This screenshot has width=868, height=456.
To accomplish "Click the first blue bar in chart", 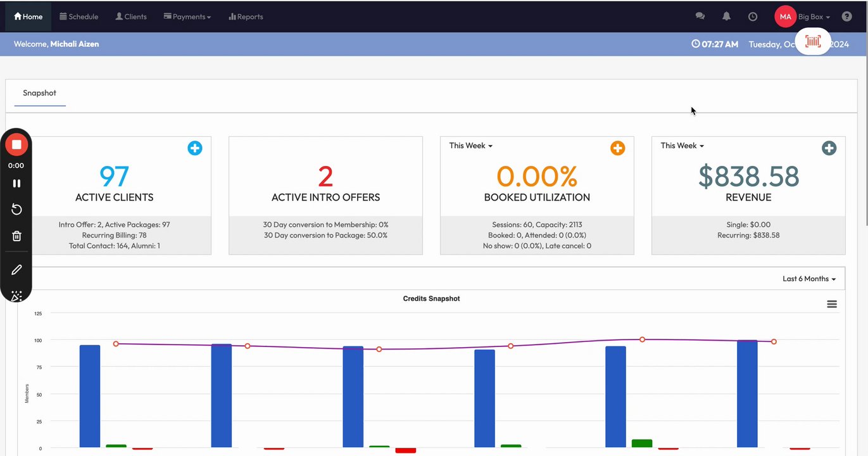I will 90,396.
